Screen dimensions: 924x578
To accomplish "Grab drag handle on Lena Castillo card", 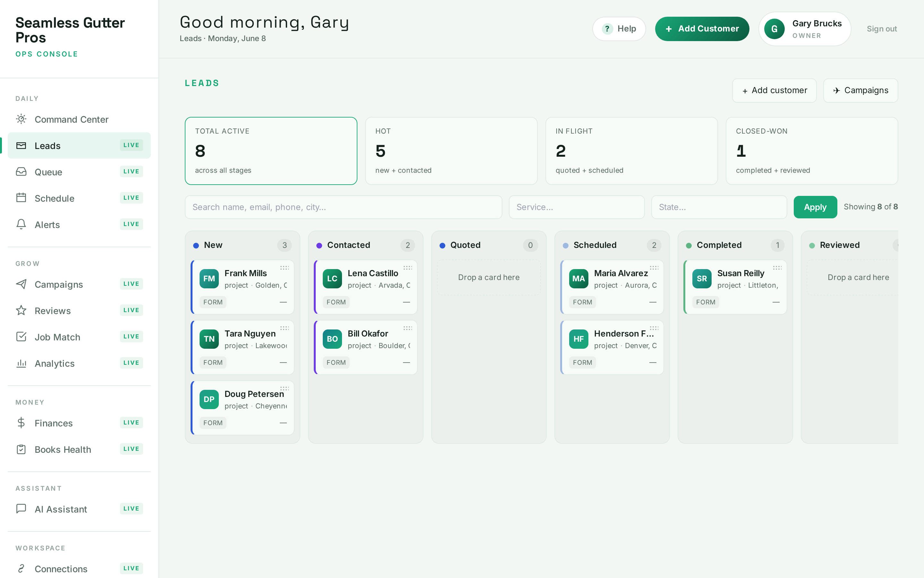I will pyautogui.click(x=408, y=267).
